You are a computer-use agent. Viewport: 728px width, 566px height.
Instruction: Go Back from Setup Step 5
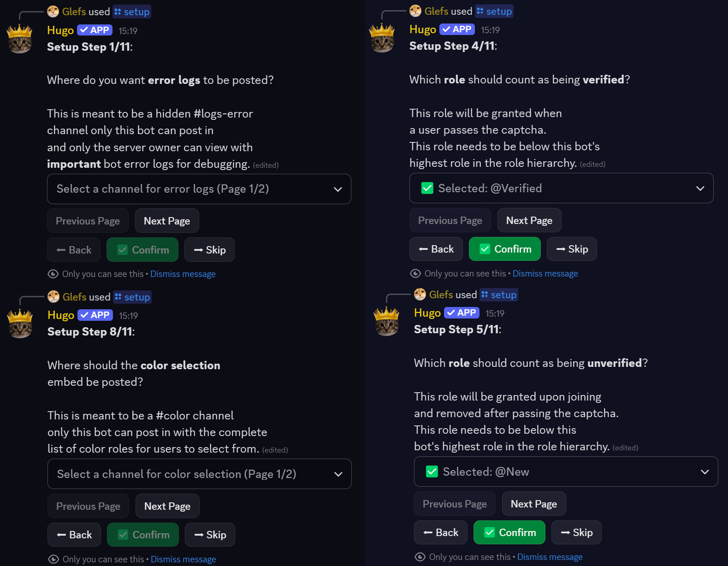coord(440,532)
